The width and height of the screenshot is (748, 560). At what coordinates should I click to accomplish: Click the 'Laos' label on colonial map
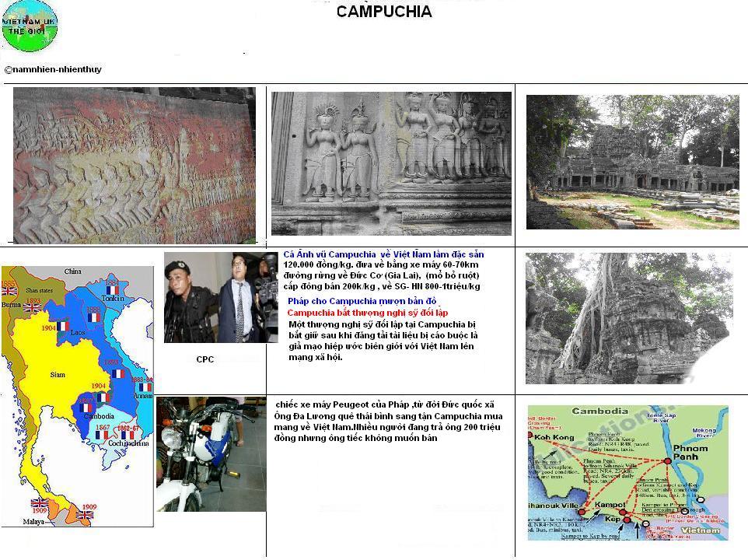pos(78,332)
